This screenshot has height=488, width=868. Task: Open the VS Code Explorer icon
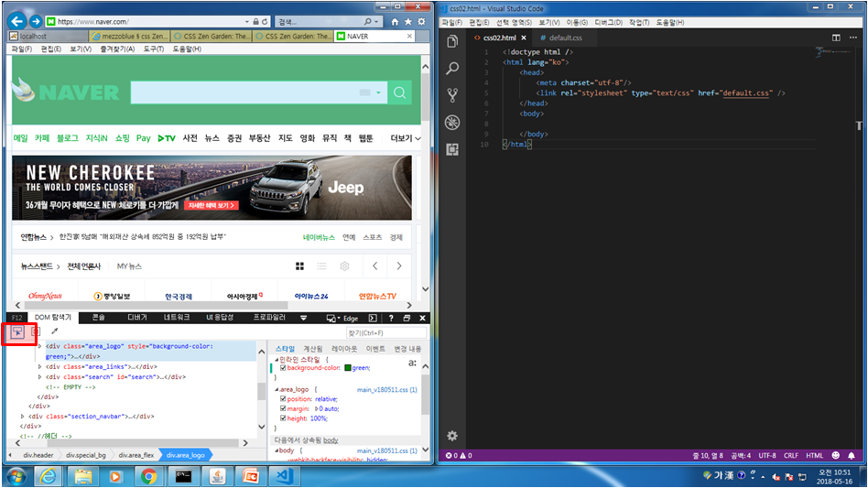coord(452,41)
